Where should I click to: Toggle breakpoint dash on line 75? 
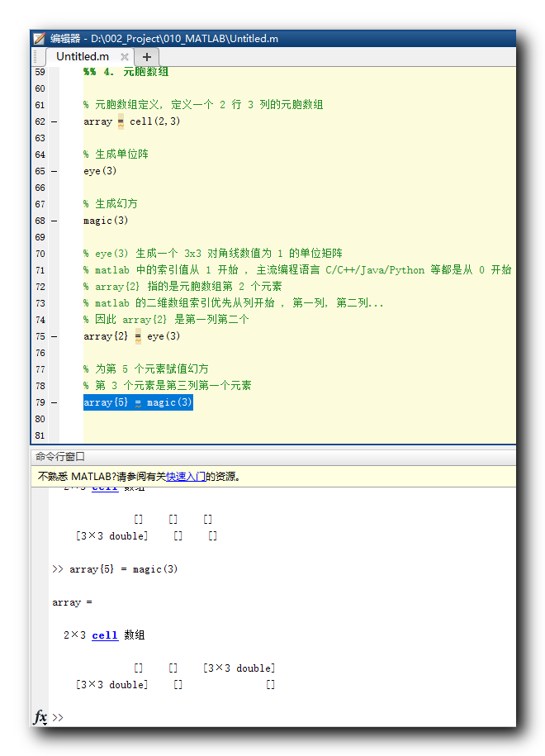coord(54,336)
